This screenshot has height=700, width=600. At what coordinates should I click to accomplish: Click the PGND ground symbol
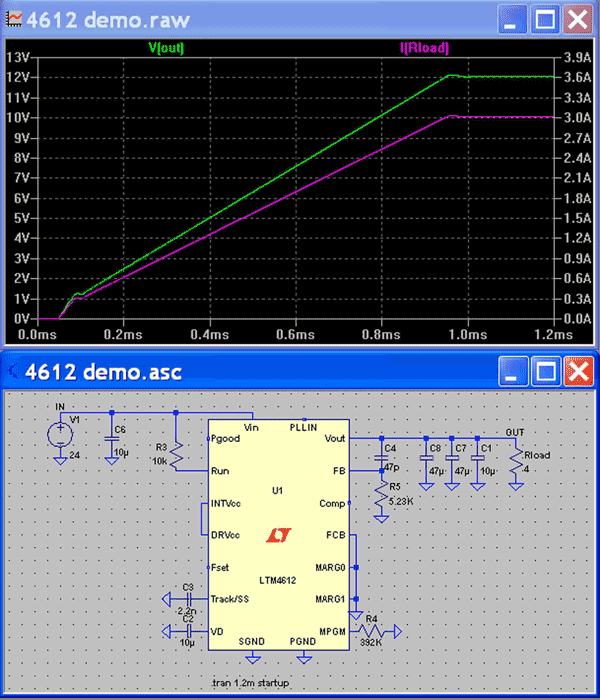point(304,658)
